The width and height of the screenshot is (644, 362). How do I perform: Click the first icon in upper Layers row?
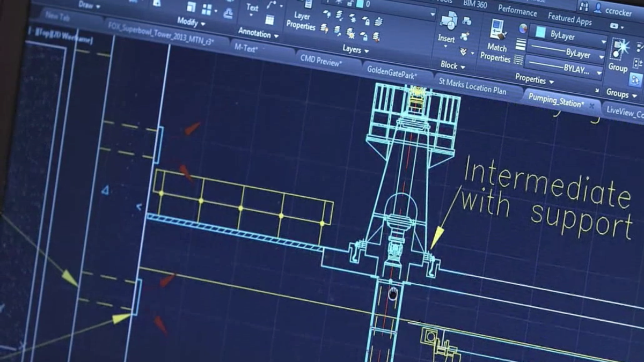[327, 13]
